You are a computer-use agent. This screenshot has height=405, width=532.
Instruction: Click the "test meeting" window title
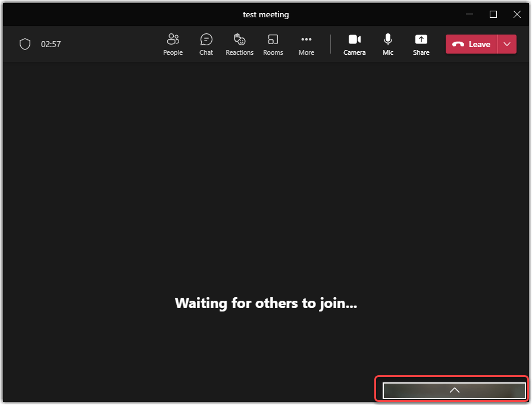[x=266, y=14]
